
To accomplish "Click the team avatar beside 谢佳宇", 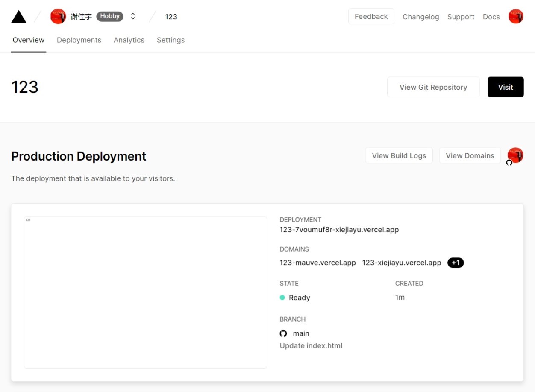I will [x=58, y=17].
